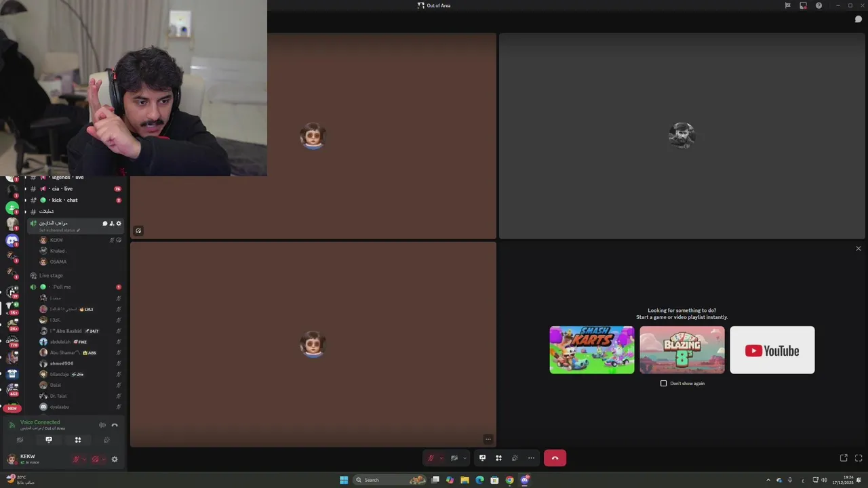Click the taskbar Search box
868x488 pixels.
pos(390,480)
